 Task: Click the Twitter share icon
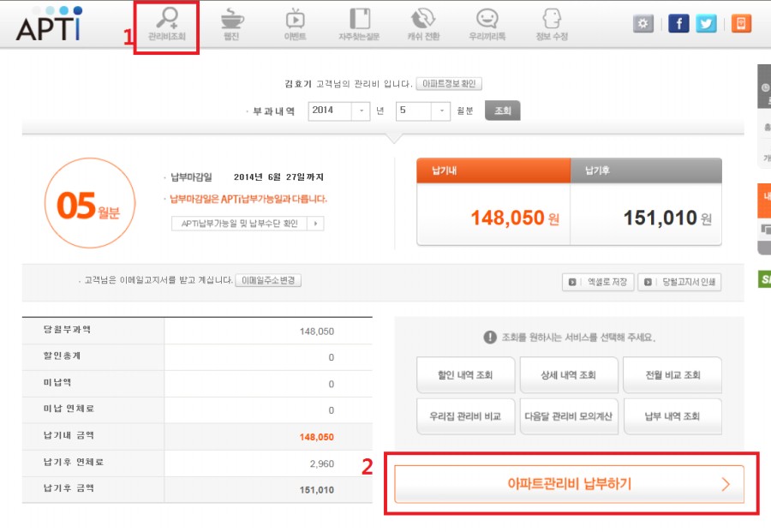(706, 23)
